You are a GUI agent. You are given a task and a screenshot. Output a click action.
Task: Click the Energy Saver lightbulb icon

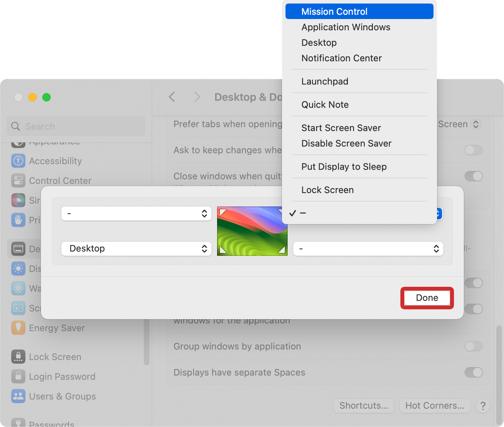(18, 328)
